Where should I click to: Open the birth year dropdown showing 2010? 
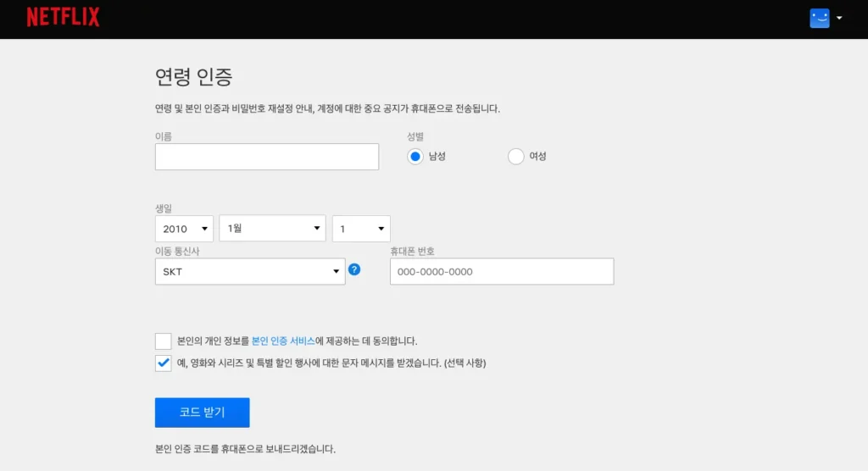tap(184, 229)
